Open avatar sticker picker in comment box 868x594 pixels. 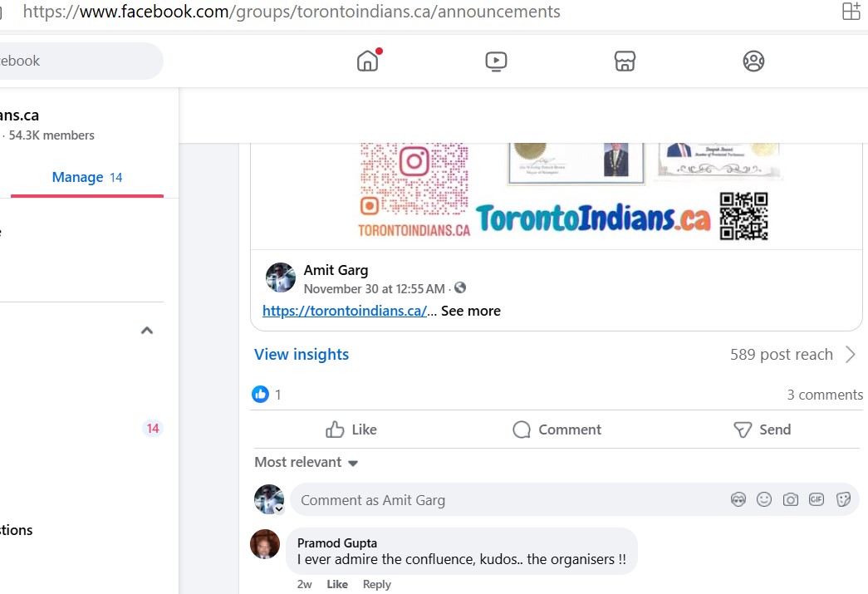click(x=738, y=499)
